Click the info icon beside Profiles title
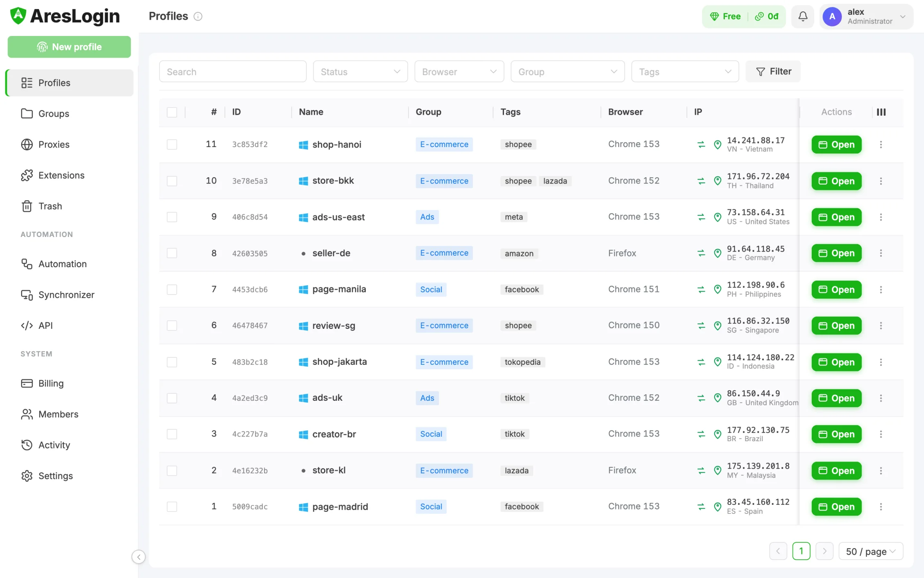This screenshot has height=578, width=924. (198, 16)
